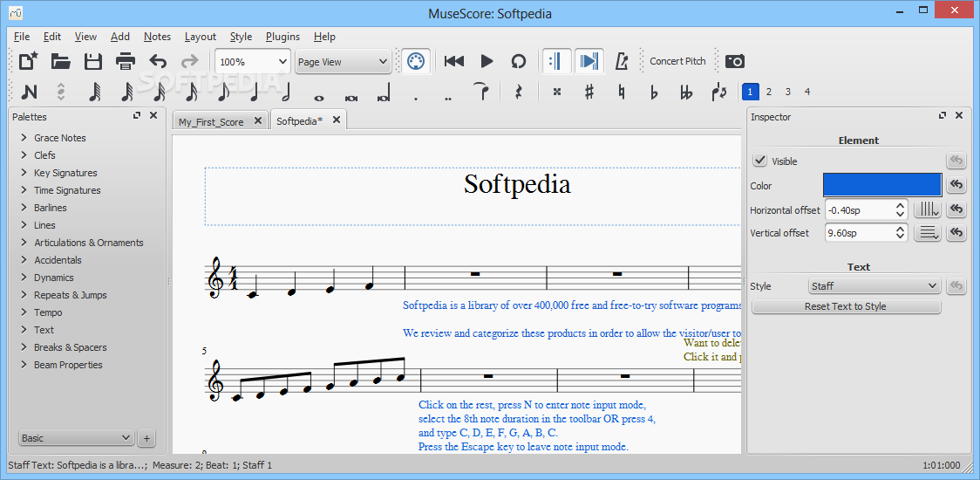Rewind playback to start
The image size is (980, 480).
pos(454,61)
